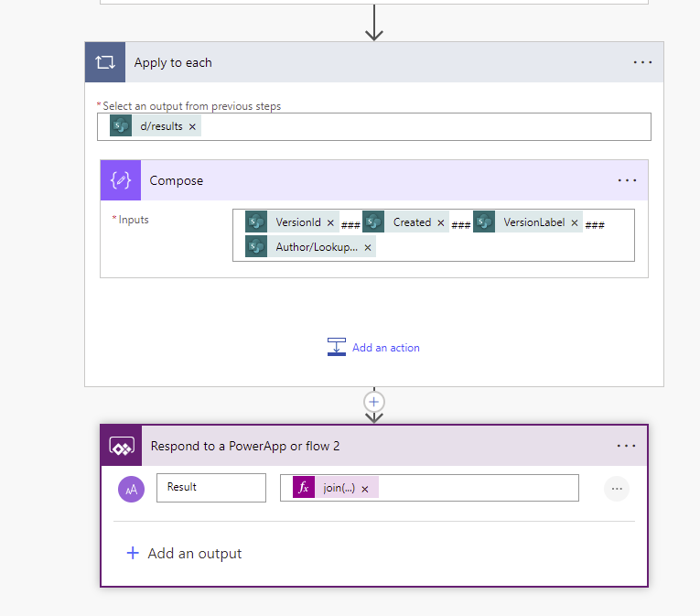Click the SharePoint icon on d/results token
Image resolution: width=700 pixels, height=616 pixels.
click(x=121, y=126)
